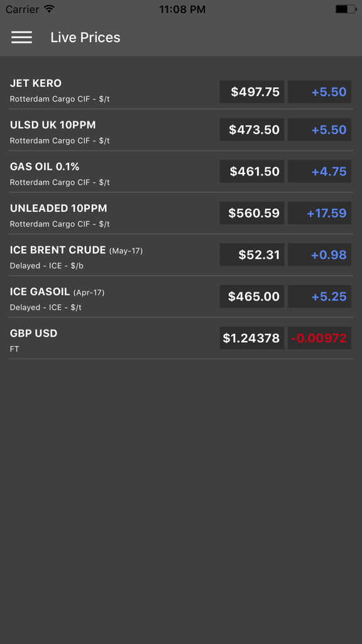Viewport: 362px width, 644px height.
Task: Tap the +0.98 change for ICE BRENT CRUDE
Action: click(x=319, y=254)
